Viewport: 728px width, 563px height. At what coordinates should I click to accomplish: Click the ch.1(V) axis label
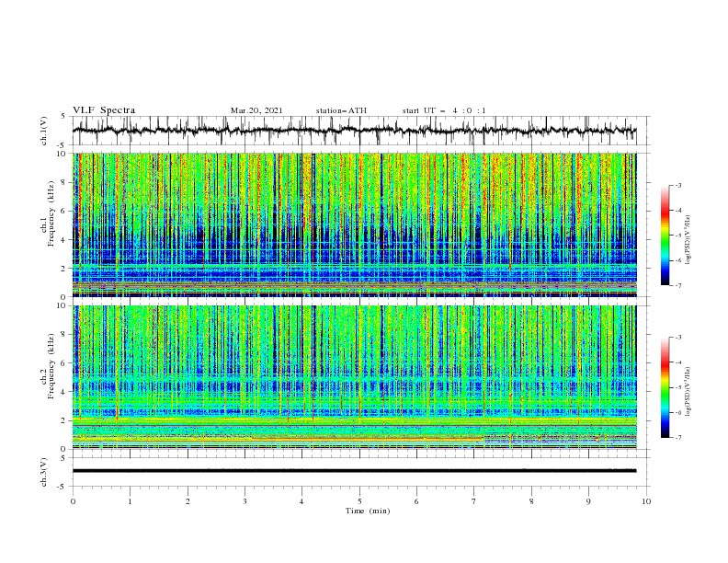click(44, 130)
